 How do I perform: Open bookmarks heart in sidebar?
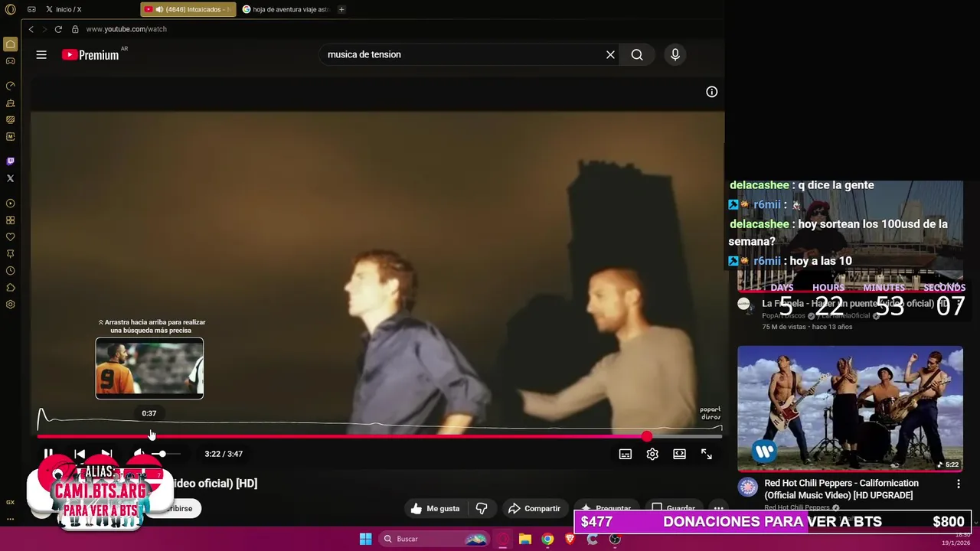pos(10,237)
